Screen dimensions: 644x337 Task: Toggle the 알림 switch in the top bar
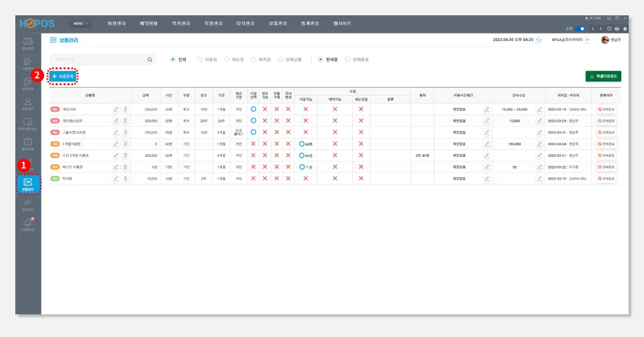pos(580,29)
